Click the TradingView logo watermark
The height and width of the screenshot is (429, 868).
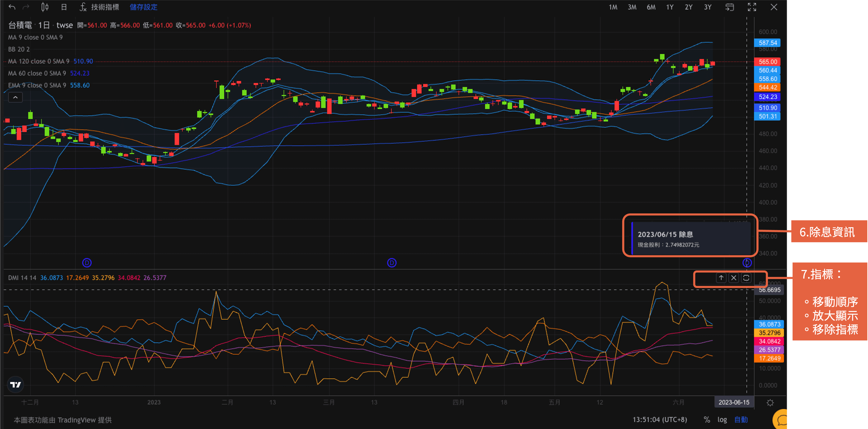tap(15, 384)
